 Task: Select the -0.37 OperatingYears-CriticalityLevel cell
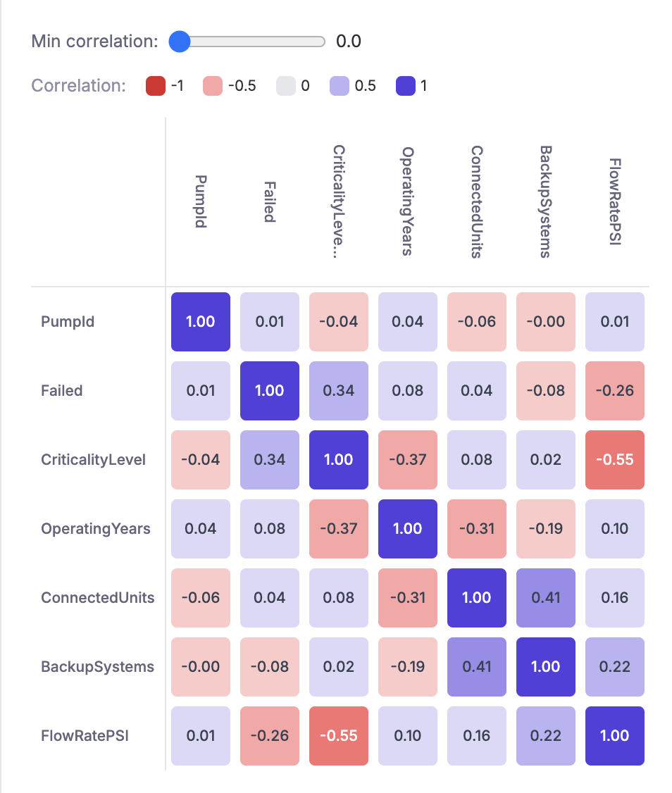click(x=338, y=529)
